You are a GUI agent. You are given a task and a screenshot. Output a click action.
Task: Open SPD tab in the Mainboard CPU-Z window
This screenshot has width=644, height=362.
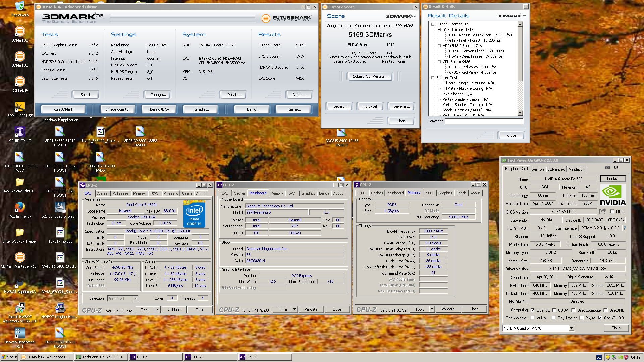(x=292, y=193)
